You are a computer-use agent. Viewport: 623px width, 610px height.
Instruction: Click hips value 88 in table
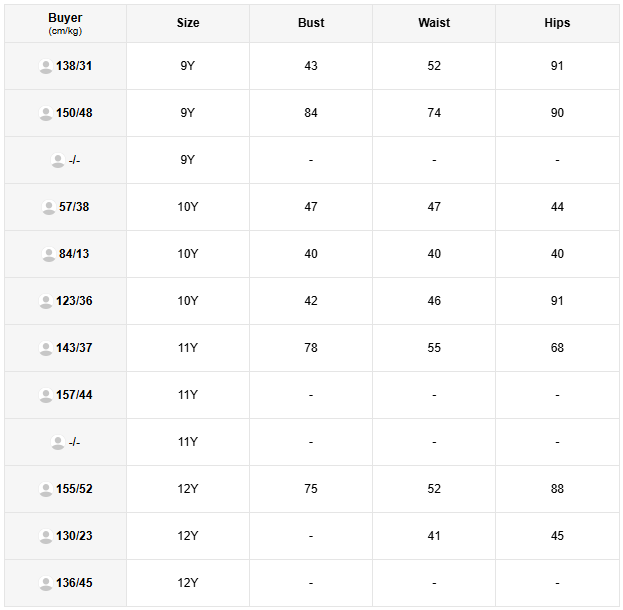pos(557,489)
